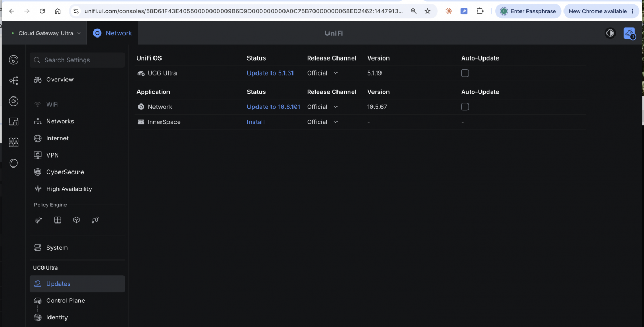The image size is (644, 327).
Task: Click the magic wand Policy Engine icon
Action: pos(39,220)
